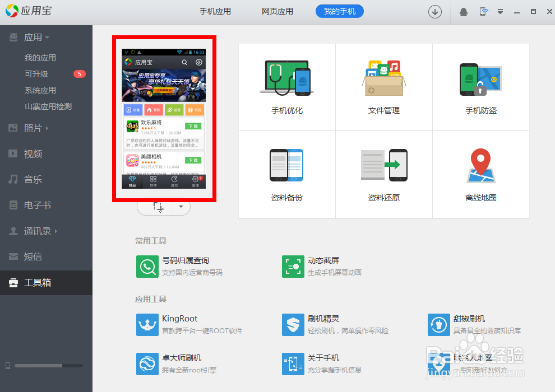Switch to the 网页应用 tab
Viewport: 555px width, 392px height.
click(277, 11)
